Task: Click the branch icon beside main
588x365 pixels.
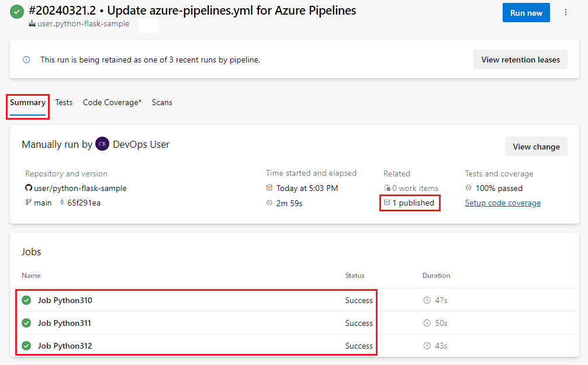Action: [28, 203]
